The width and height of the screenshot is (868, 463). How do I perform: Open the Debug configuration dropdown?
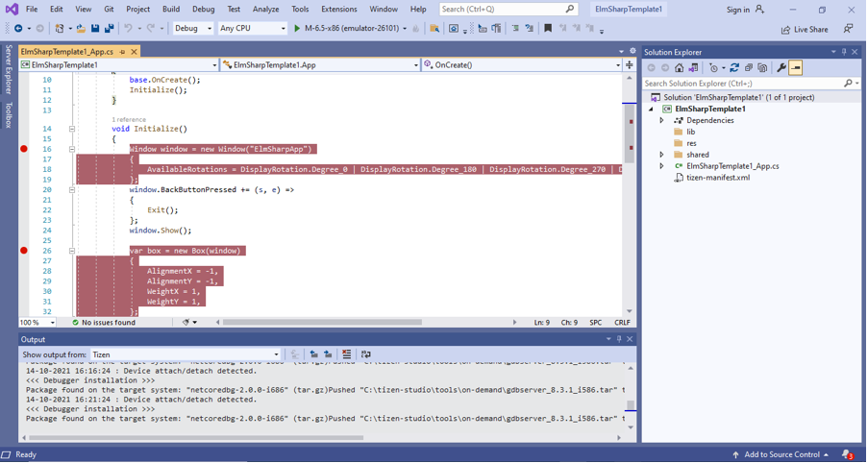click(x=193, y=29)
